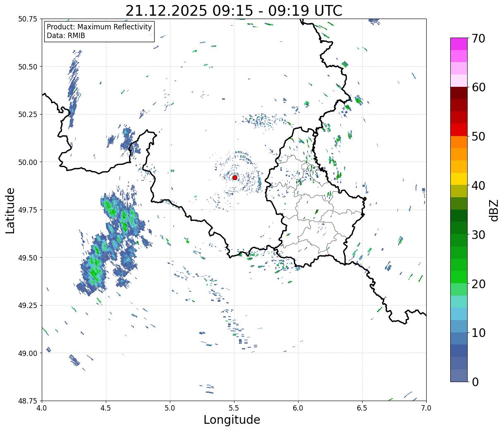504x430 pixels.
Task: Click the dark red colorbar swatch near 60
Action: 459,93
